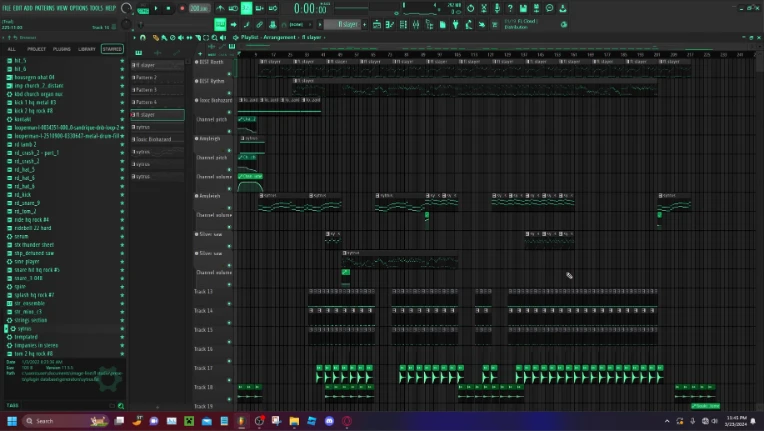The width and height of the screenshot is (764, 431).
Task: Click the browser search magnifier icon
Action: (x=121, y=406)
